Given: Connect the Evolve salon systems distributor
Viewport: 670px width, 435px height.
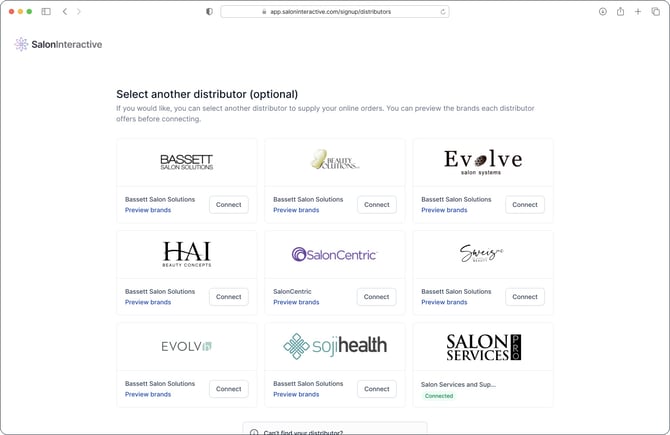Looking at the screenshot, I should [x=525, y=205].
